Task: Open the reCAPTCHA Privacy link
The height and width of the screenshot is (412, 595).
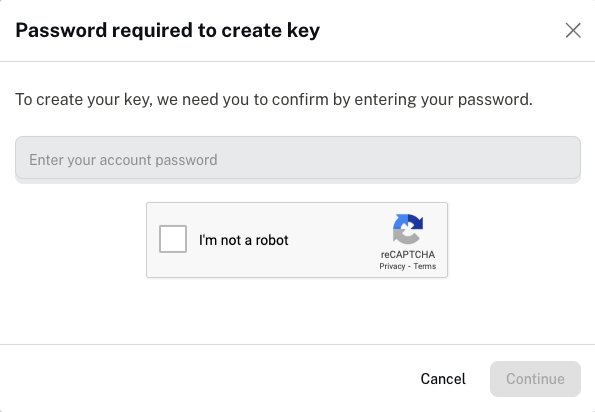Action: tap(392, 266)
